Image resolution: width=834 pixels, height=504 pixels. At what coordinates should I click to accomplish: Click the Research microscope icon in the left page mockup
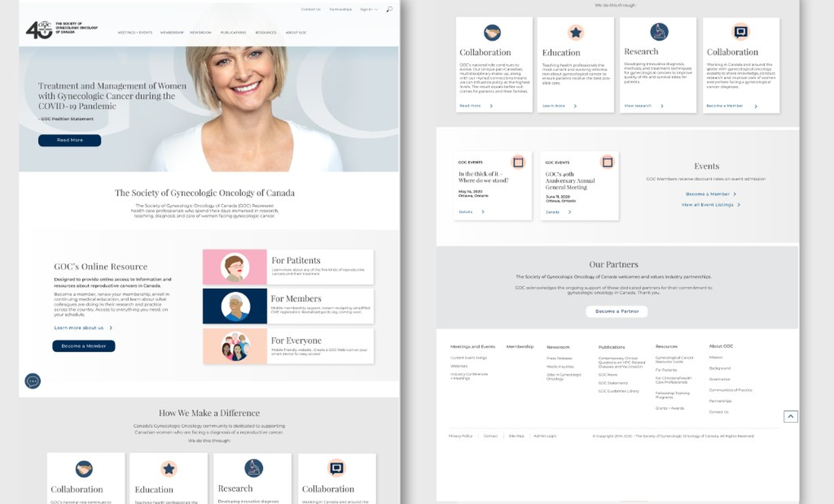(x=254, y=468)
